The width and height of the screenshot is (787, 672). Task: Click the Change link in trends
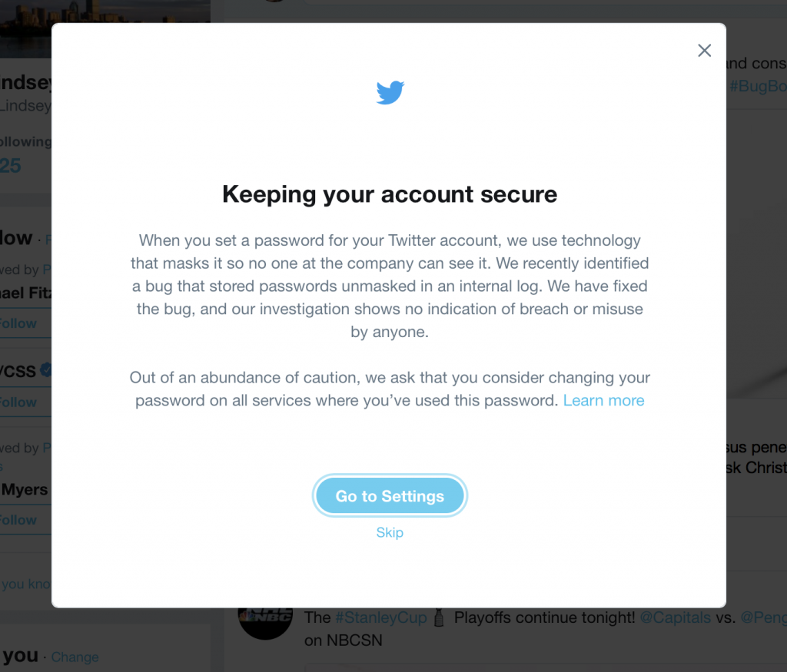75,657
